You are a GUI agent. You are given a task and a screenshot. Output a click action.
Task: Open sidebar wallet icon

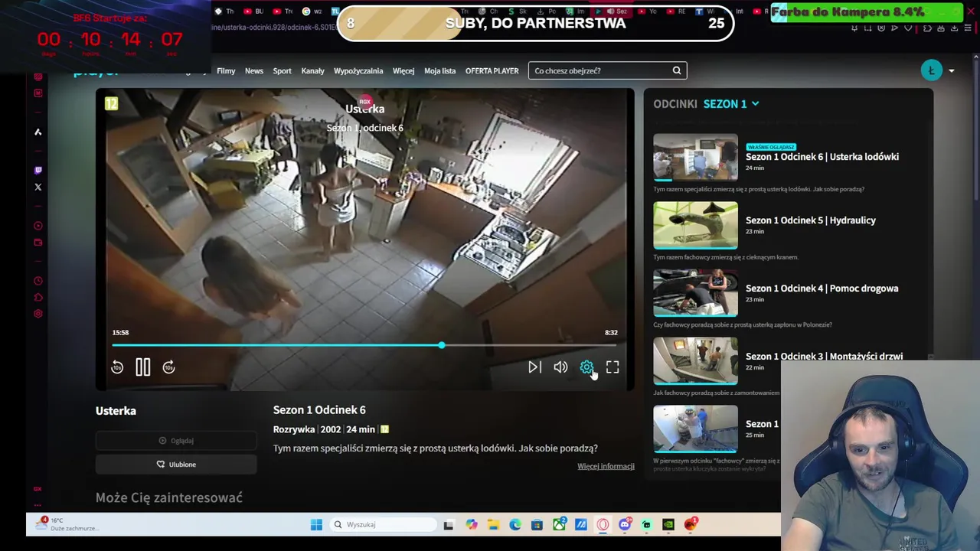[38, 243]
